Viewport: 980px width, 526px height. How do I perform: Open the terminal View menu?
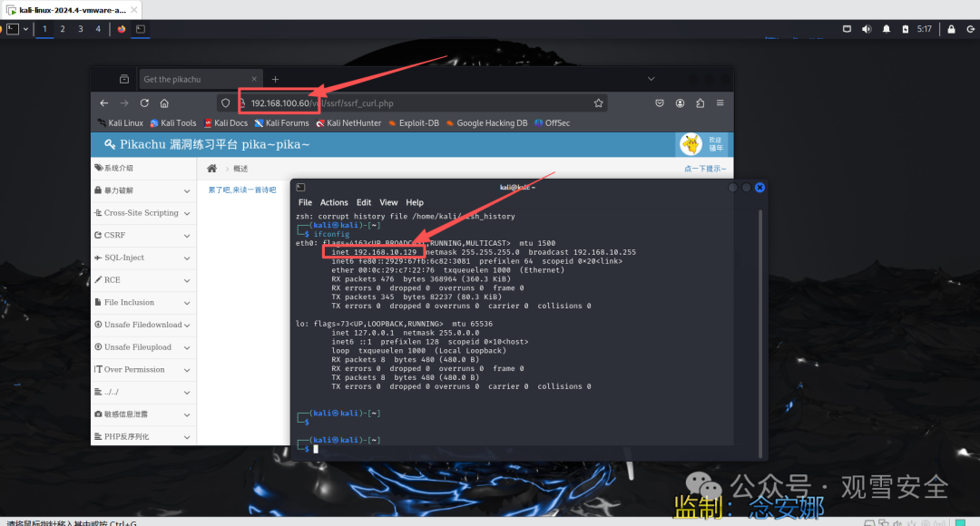388,202
